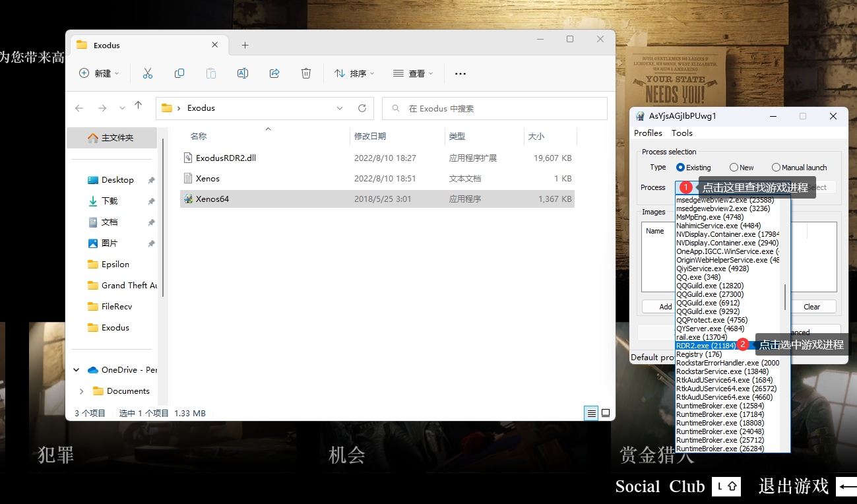Image resolution: width=857 pixels, height=504 pixels.
Task: Open the Profiles menu
Action: [x=648, y=133]
